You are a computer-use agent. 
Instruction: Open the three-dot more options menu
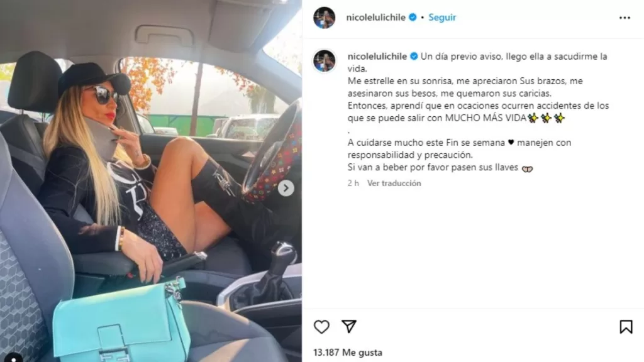(625, 18)
